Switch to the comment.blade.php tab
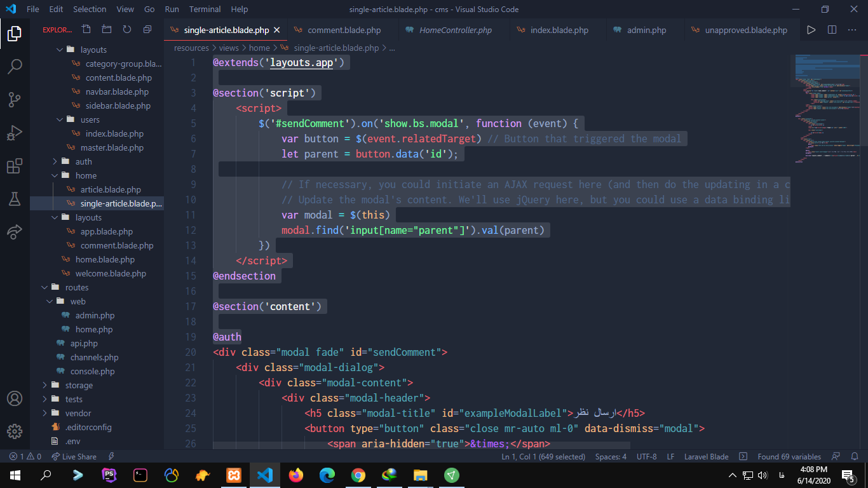The height and width of the screenshot is (488, 868). [343, 30]
